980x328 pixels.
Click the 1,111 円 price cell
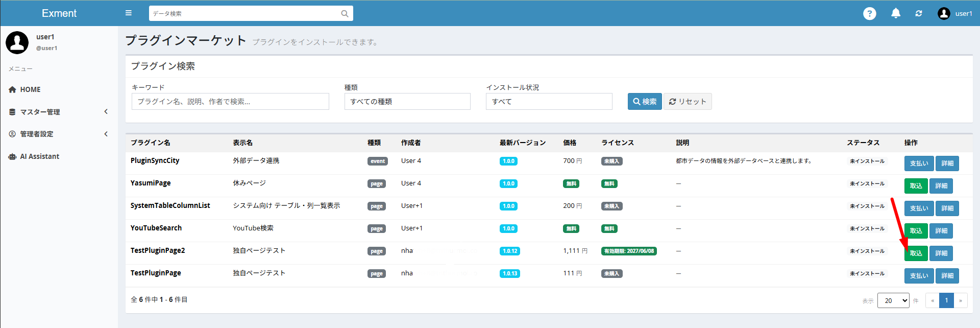[575, 251]
